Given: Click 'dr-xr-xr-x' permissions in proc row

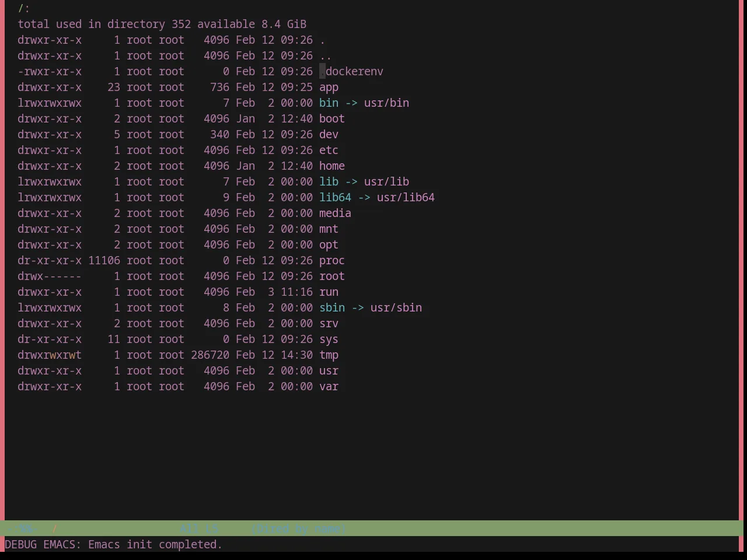Looking at the screenshot, I should [50, 260].
